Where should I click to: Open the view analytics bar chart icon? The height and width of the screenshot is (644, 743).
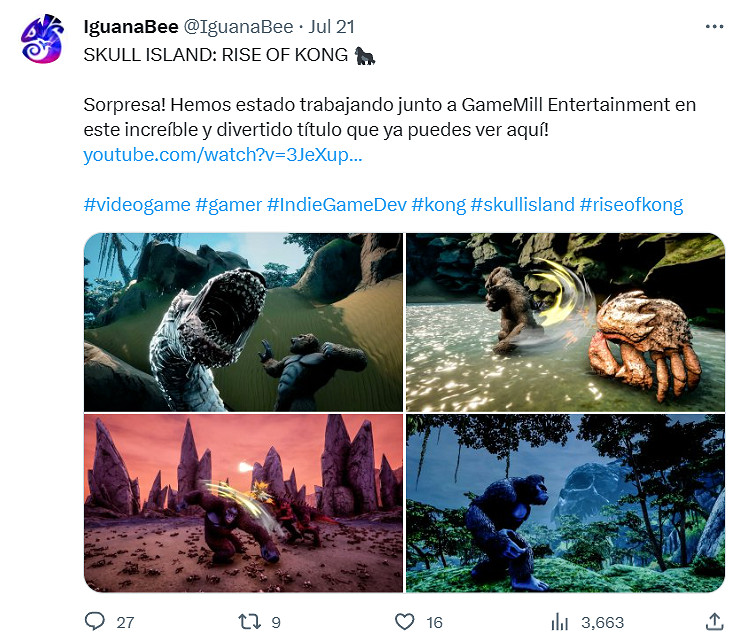tap(560, 621)
